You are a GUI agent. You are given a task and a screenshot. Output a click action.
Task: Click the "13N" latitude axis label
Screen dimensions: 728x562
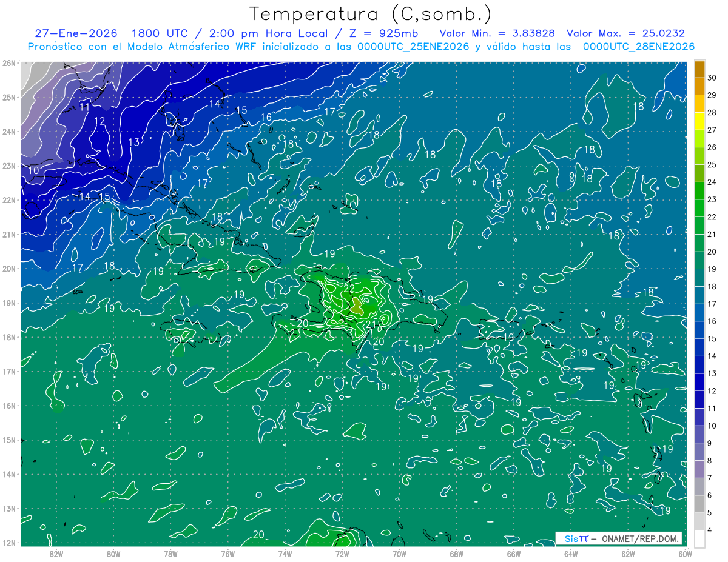[x=9, y=508]
